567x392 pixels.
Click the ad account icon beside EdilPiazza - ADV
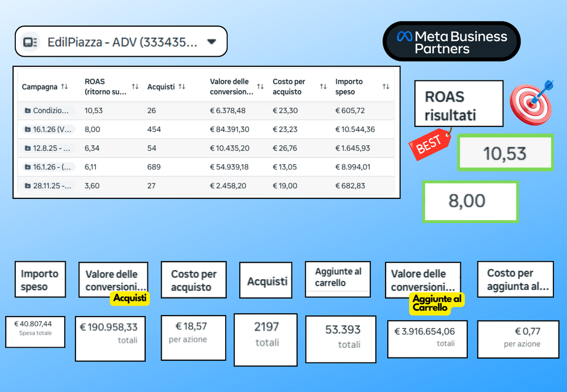[30, 42]
